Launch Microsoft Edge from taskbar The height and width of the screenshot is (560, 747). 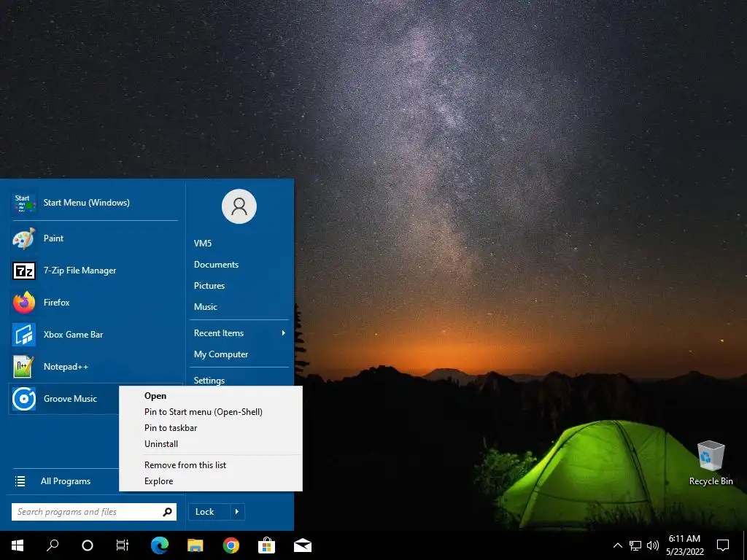click(160, 545)
